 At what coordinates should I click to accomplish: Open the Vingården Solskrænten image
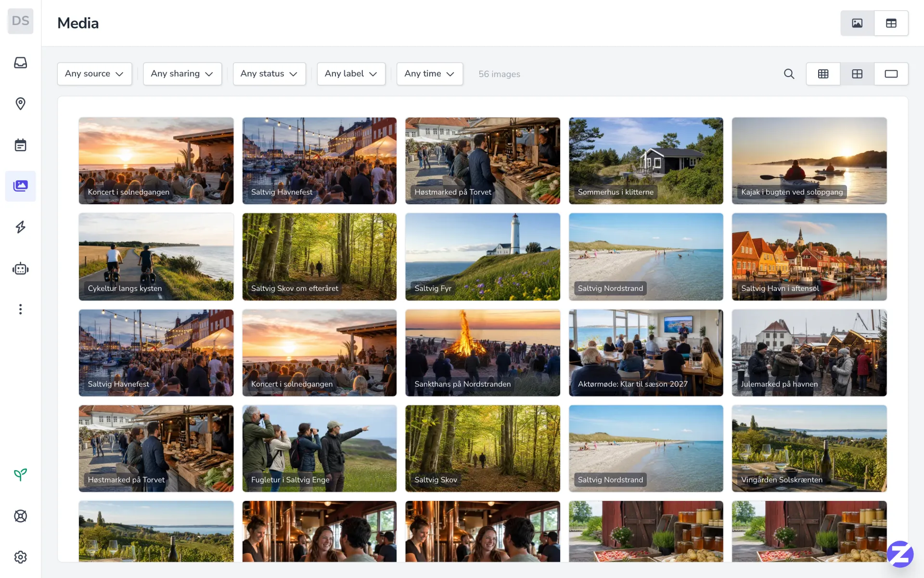pyautogui.click(x=809, y=448)
